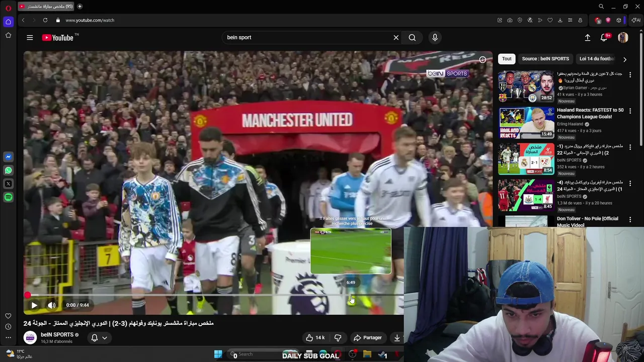
Task: Play the video
Action: pos(34,305)
